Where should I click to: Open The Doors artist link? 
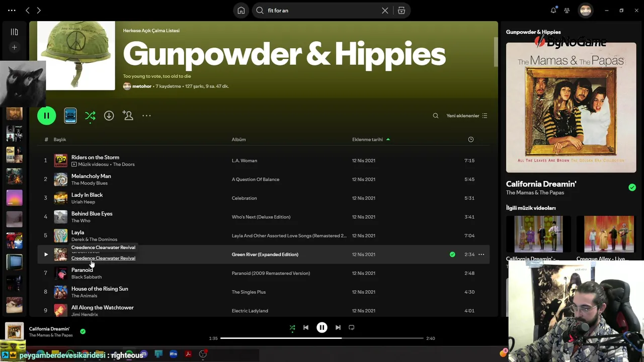[124, 164]
